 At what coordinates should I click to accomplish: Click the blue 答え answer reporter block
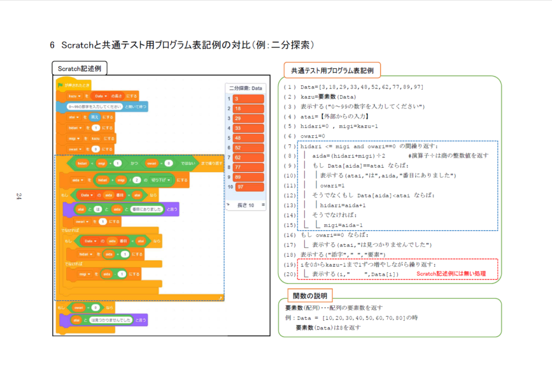click(x=94, y=117)
